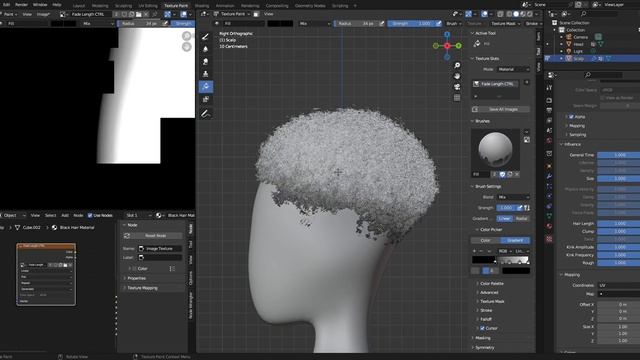
Task: Toggle the Use Nodes checkbox
Action: pos(90,215)
